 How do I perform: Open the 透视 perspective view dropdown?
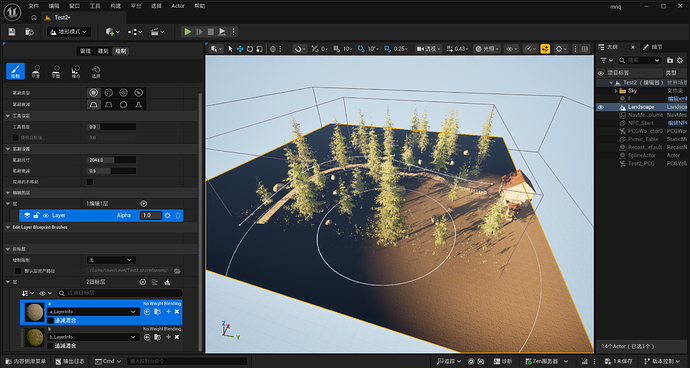[x=428, y=49]
